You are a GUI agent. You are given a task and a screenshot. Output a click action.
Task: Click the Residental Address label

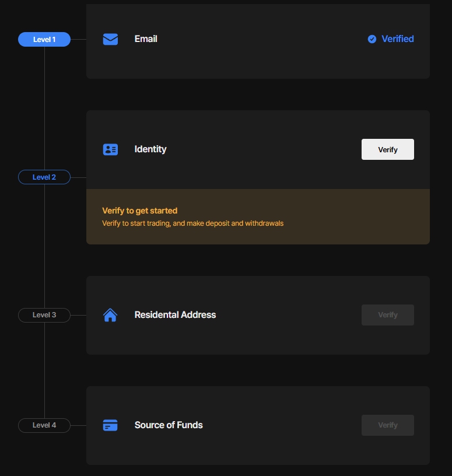[175, 315]
